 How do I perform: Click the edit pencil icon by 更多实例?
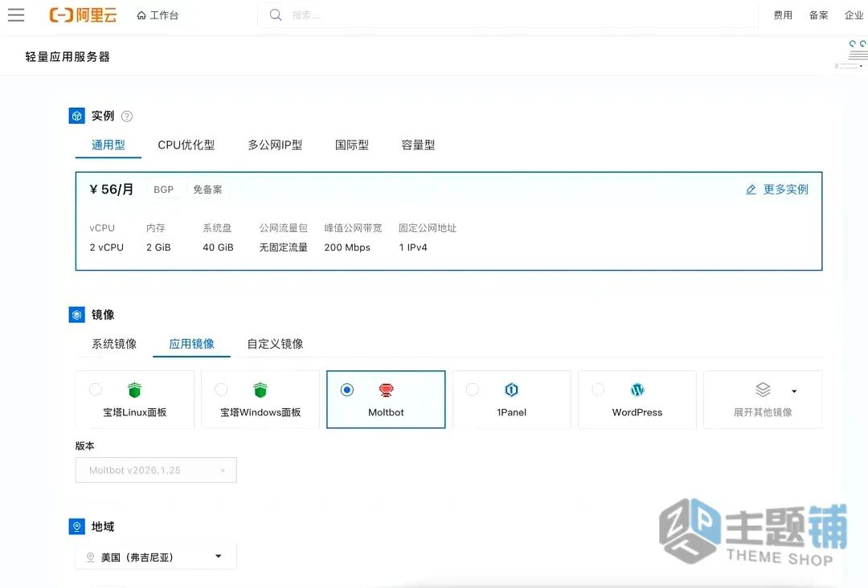tap(751, 190)
